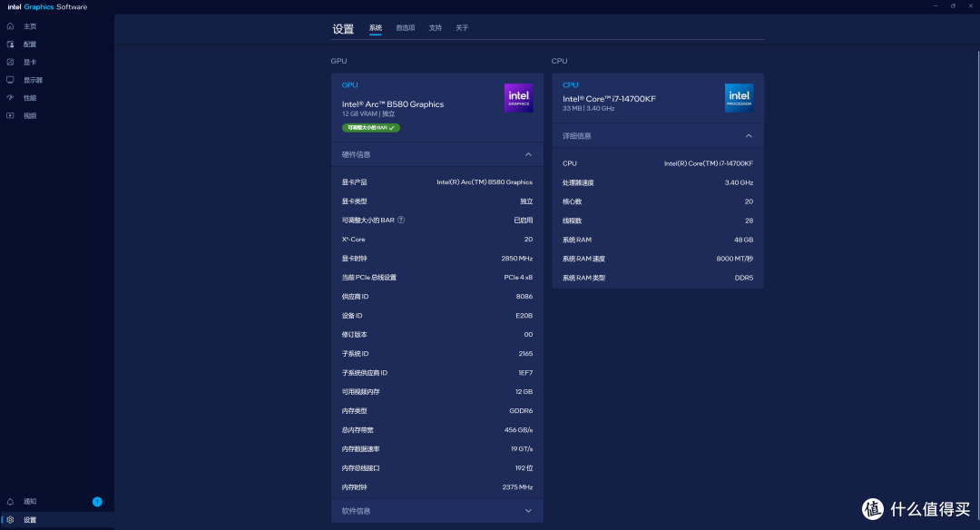The image size is (980, 530).
Task: Click the 显卡时钟 value 2850 MHz
Action: 517,258
